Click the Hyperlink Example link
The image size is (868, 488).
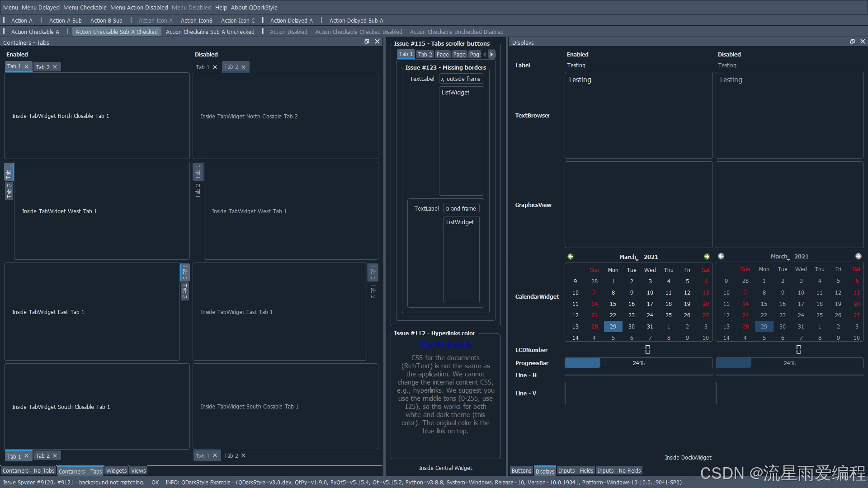445,345
